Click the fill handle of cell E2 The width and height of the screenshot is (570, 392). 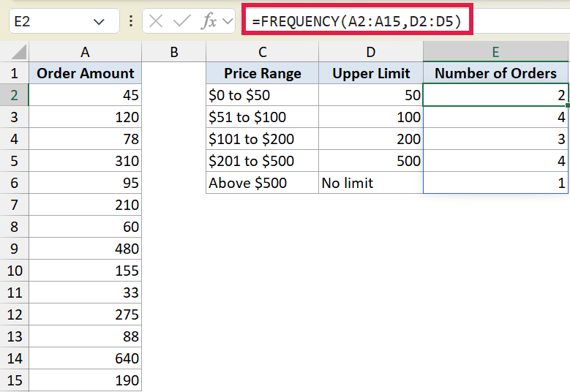tap(568, 105)
